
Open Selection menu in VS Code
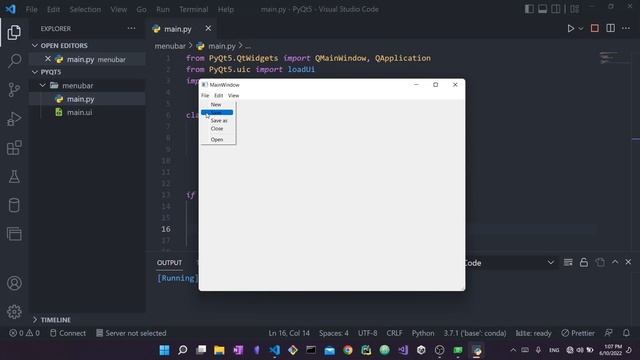click(85, 9)
